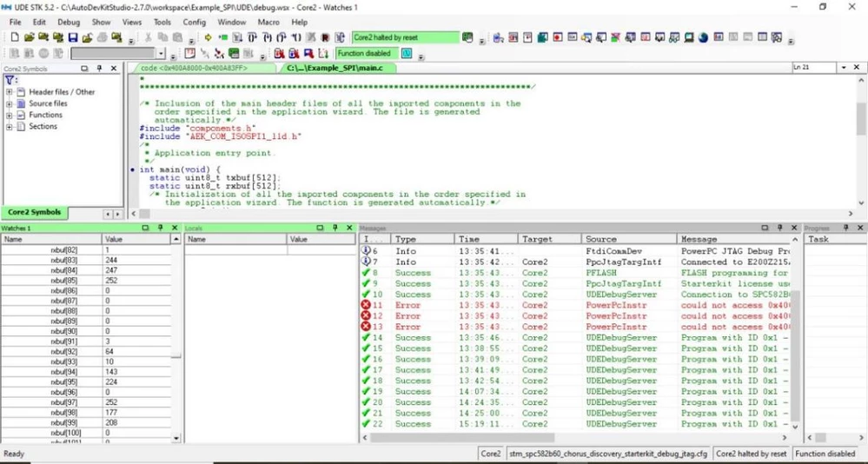Pin the Locals panel
This screenshot has width=868, height=464.
tap(335, 228)
